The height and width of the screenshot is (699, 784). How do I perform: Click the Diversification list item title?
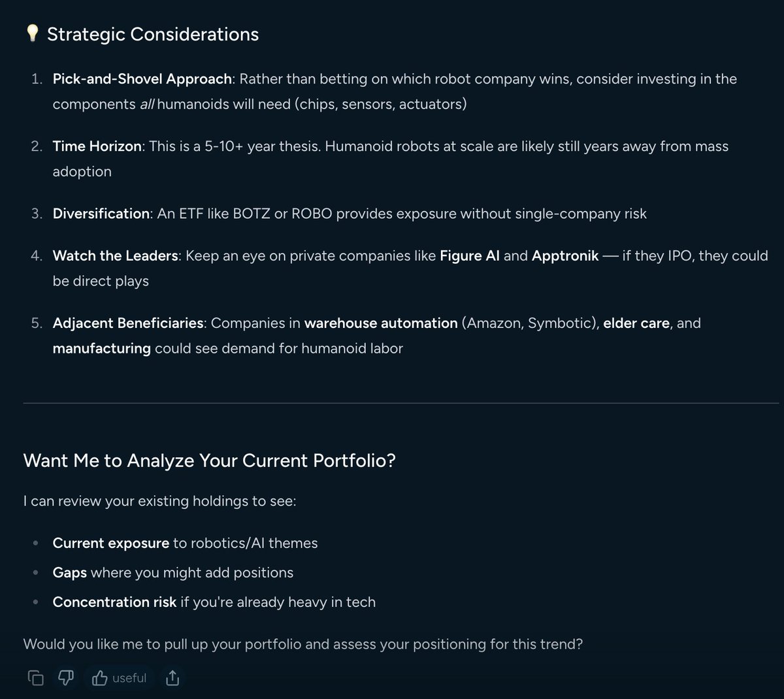click(101, 214)
